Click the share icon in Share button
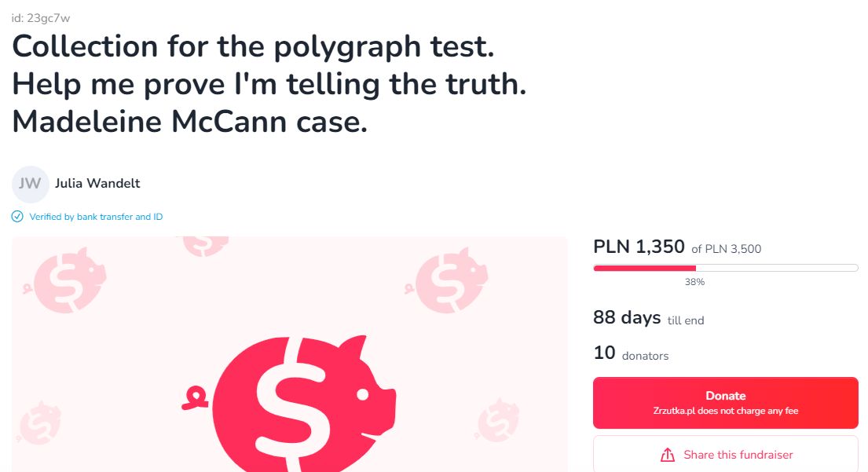Viewport: 868px width, 472px height. click(668, 456)
